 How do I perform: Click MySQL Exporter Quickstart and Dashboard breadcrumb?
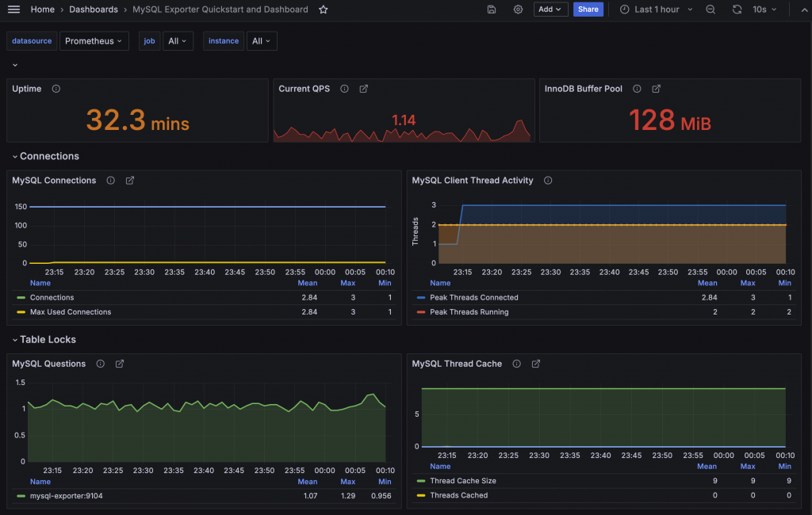pyautogui.click(x=220, y=10)
